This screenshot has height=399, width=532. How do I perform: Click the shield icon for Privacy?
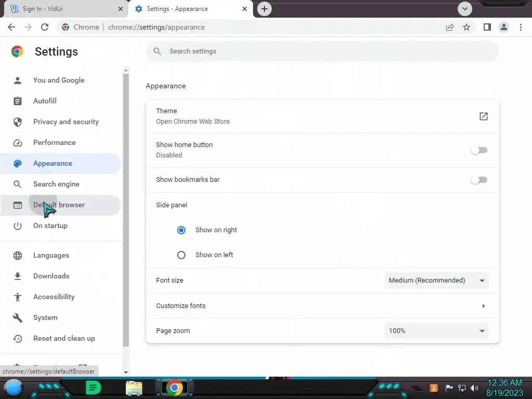tap(18, 122)
